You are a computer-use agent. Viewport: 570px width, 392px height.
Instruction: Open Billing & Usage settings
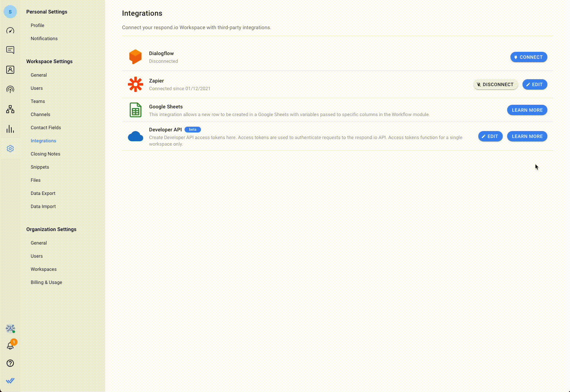(x=46, y=283)
